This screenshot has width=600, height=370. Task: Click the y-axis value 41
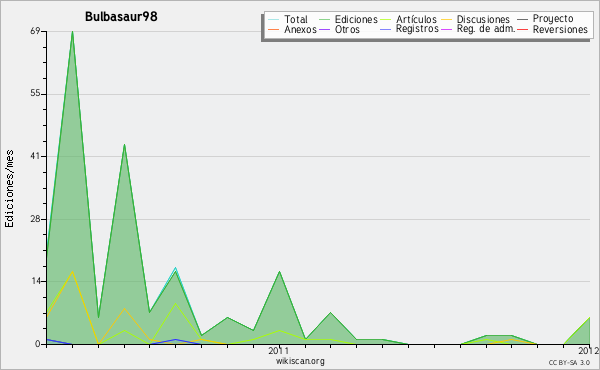(x=36, y=156)
